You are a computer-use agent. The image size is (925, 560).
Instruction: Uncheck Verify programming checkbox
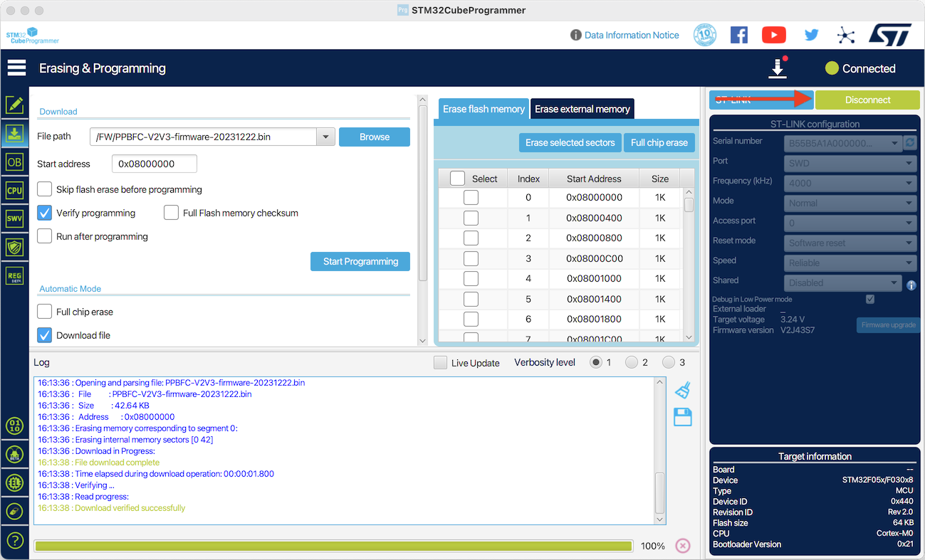(x=45, y=213)
